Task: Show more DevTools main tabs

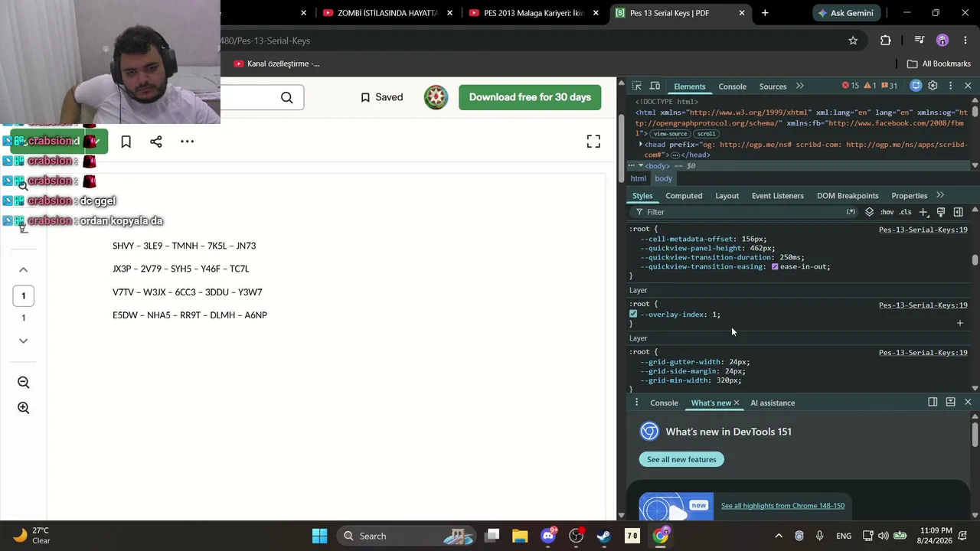Action: [x=800, y=86]
